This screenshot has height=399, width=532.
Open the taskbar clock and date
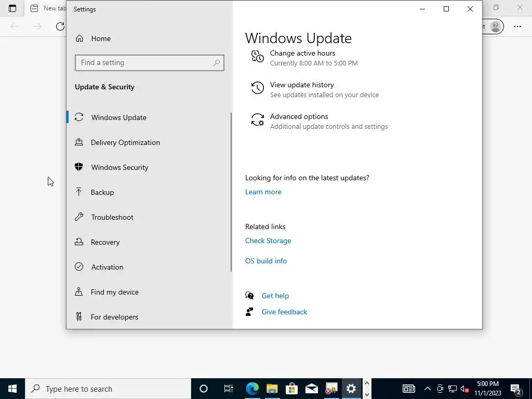coord(487,389)
